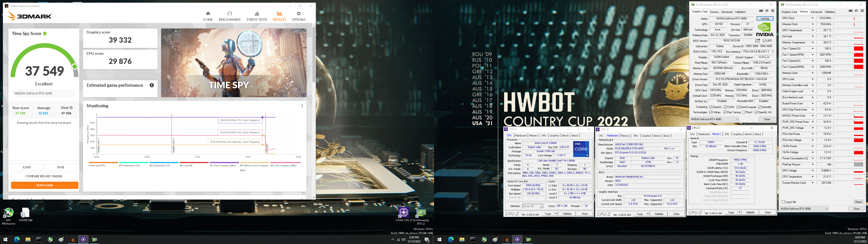This screenshot has height=244, width=868.
Task: Click GPU Load (%) legend color line
Action: tap(194, 162)
